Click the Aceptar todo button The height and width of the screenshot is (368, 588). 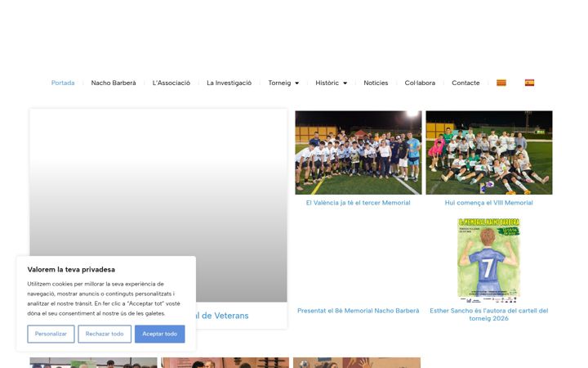[160, 334]
